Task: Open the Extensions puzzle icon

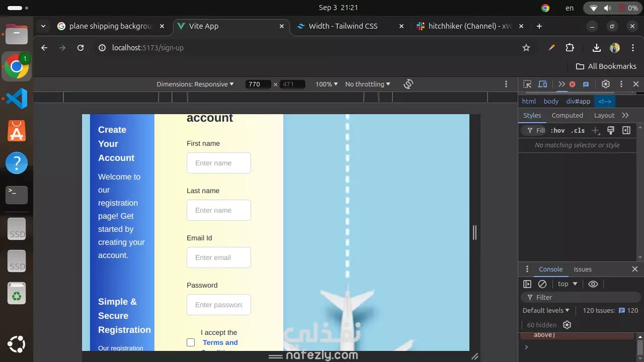Action: (570, 48)
